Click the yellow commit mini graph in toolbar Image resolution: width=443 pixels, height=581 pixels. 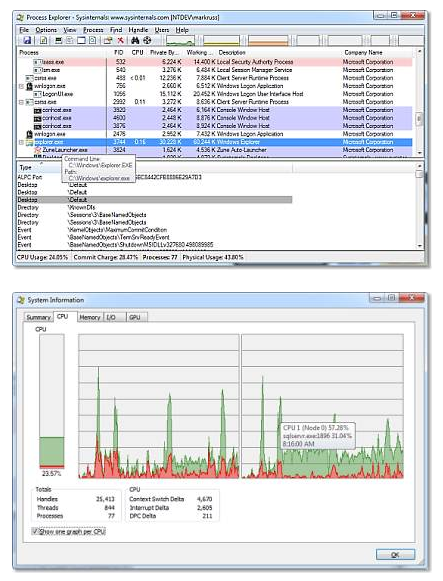click(x=221, y=41)
